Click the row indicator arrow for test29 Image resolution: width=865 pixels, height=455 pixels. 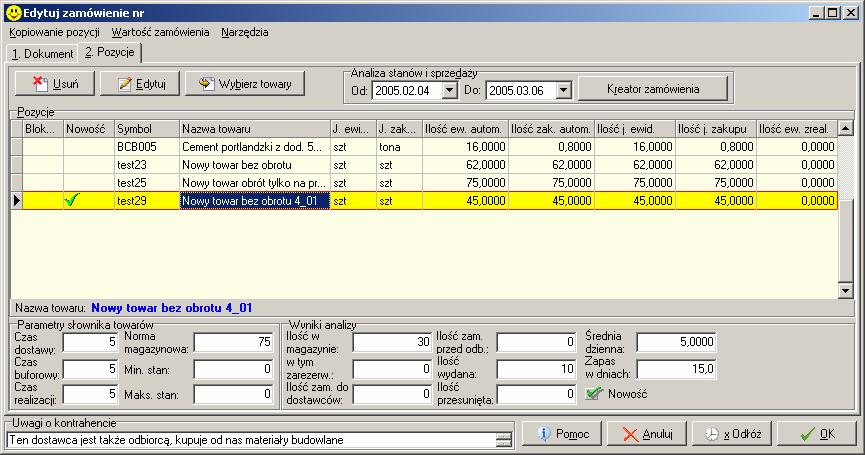click(17, 201)
